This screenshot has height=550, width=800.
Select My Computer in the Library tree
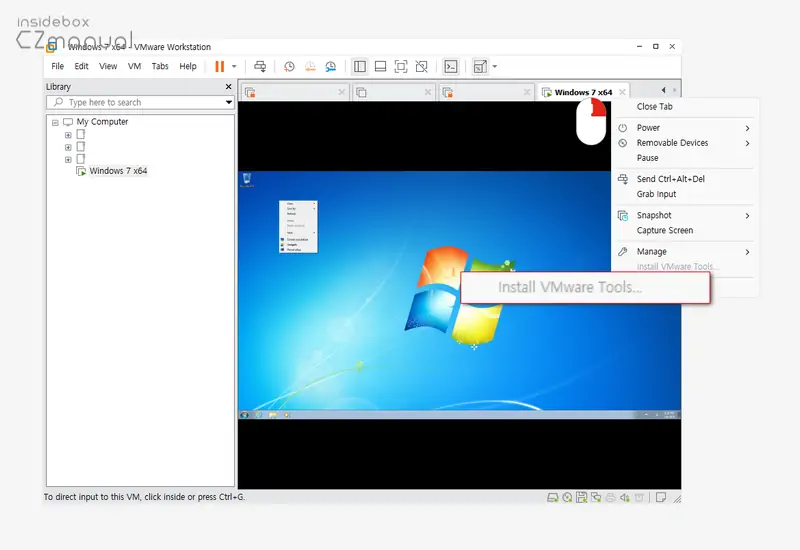[102, 122]
